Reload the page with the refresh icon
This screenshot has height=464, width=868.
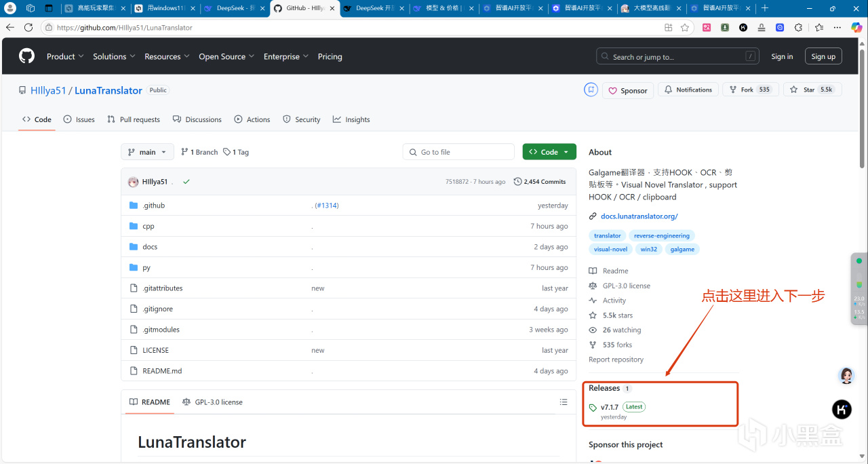point(28,27)
